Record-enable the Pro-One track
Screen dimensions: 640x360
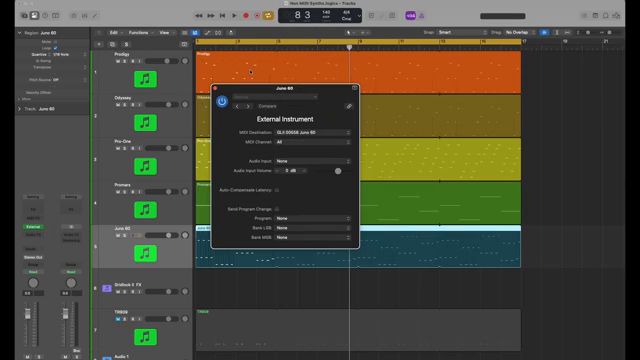coord(132,149)
